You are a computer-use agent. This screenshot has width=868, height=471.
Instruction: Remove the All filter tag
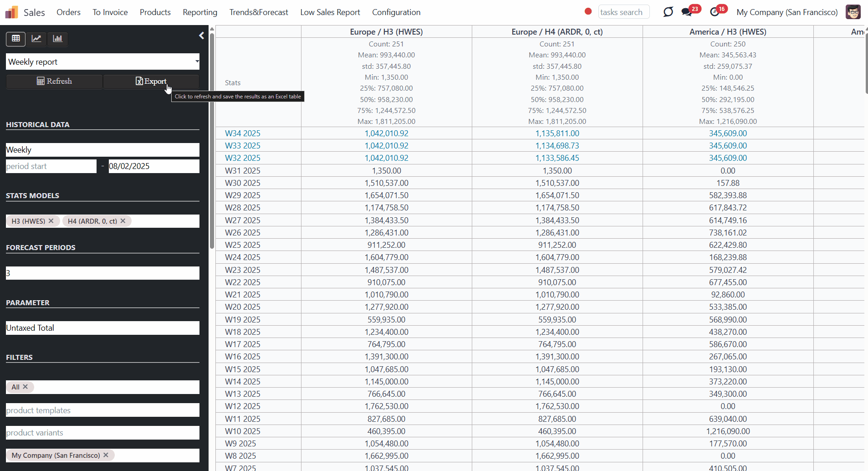pyautogui.click(x=26, y=387)
